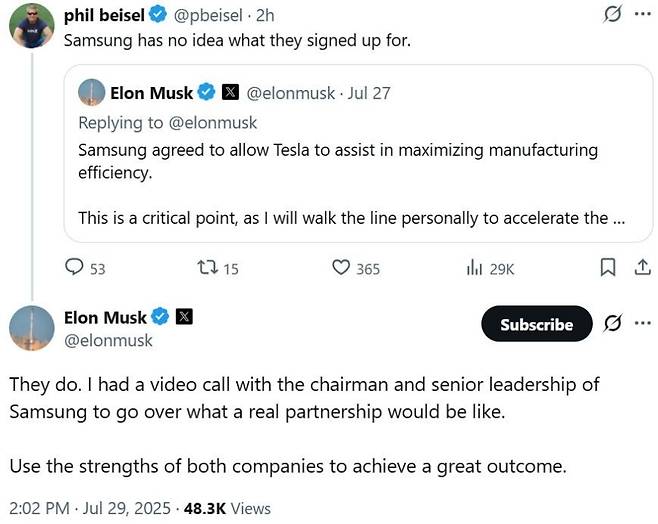Open phil beisel's profile picture

coord(31,26)
